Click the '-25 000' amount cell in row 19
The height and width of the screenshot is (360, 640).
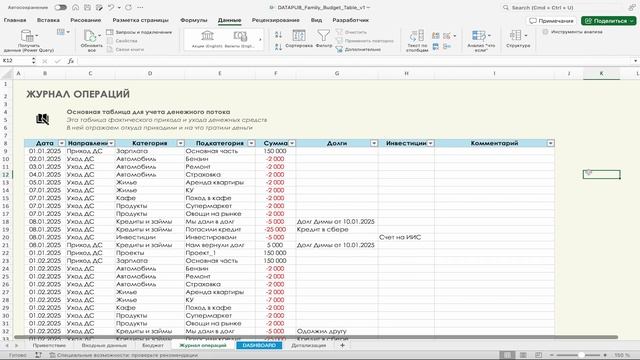pos(276,229)
